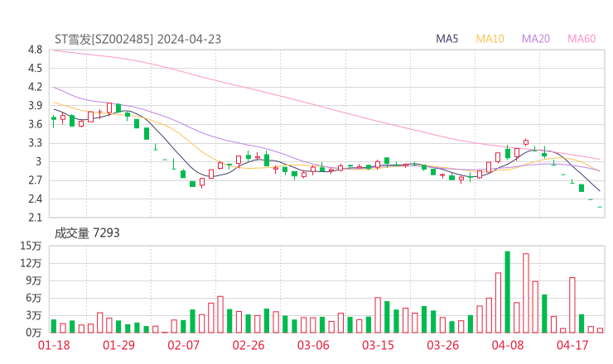The width and height of the screenshot is (613, 364).
Task: Click the 03-26 date label
Action: (443, 345)
